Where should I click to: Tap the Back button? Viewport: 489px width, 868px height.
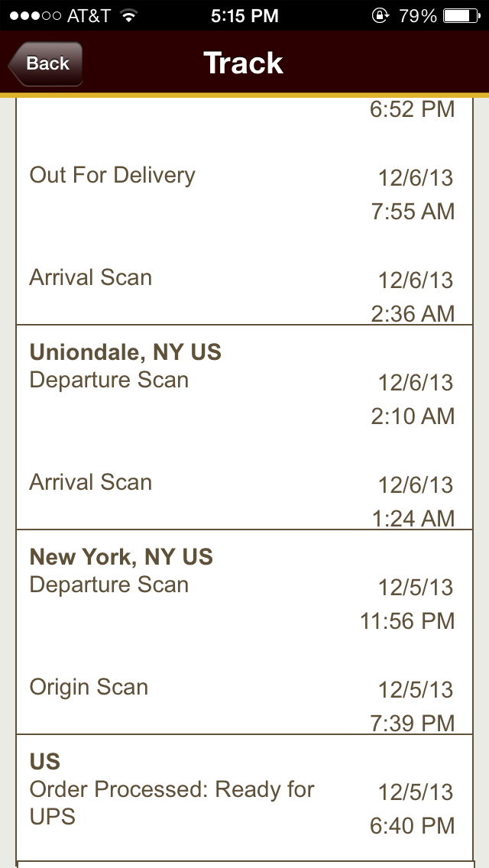click(46, 64)
